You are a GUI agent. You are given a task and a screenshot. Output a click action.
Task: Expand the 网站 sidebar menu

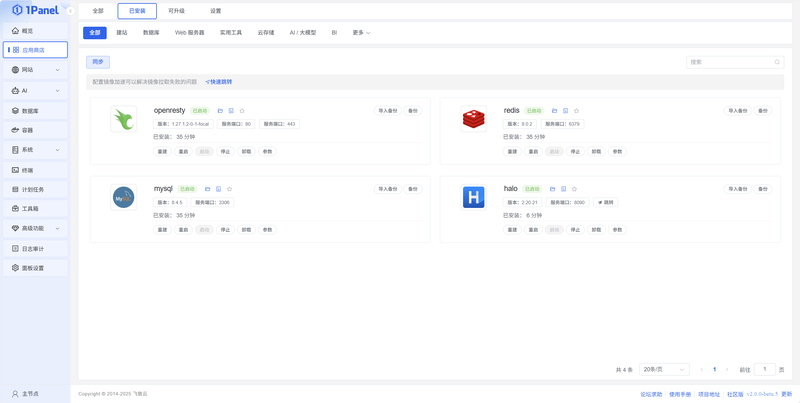[x=35, y=69]
